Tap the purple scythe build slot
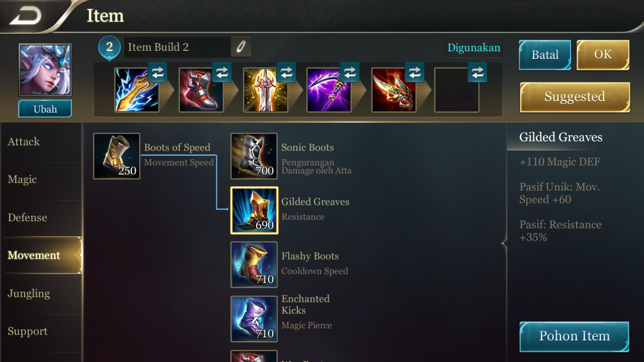 coord(329,90)
